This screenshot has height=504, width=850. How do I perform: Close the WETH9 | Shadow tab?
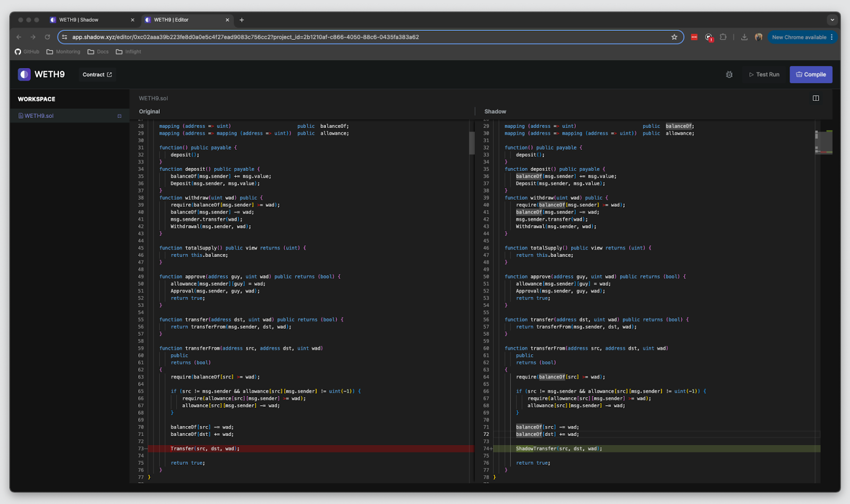click(133, 20)
